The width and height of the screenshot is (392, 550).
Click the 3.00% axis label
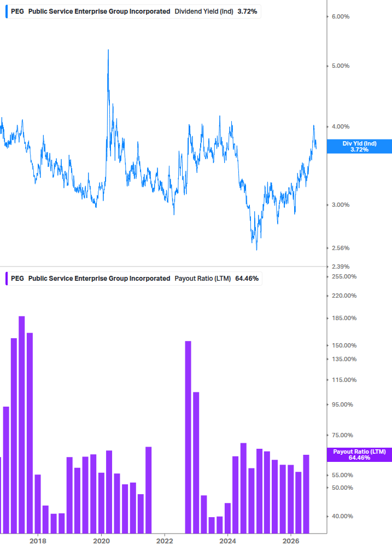coord(341,205)
